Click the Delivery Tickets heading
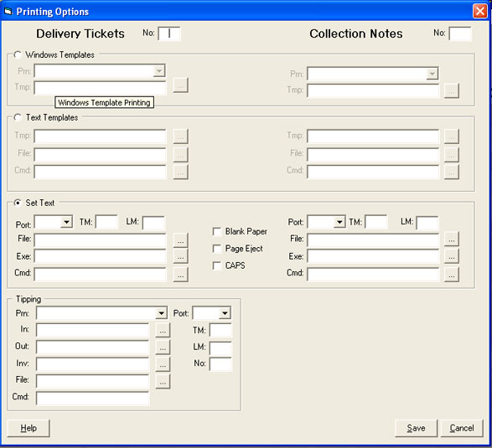The height and width of the screenshot is (448, 492). click(80, 33)
